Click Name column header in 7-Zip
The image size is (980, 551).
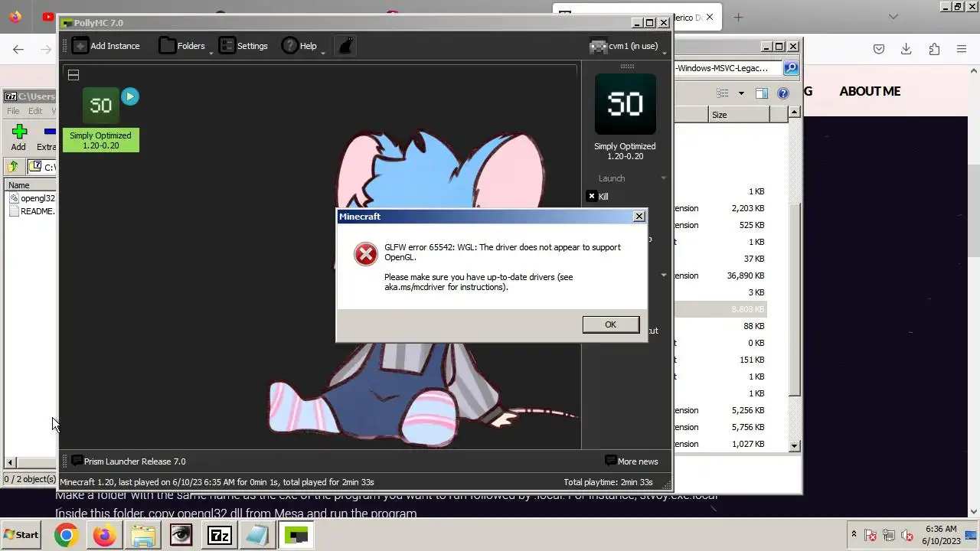click(x=31, y=185)
